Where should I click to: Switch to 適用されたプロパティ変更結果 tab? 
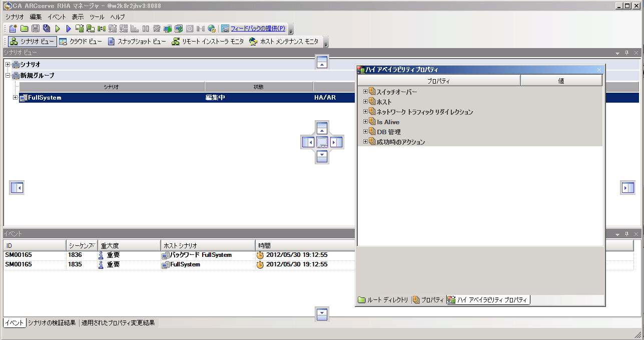pyautogui.click(x=118, y=323)
